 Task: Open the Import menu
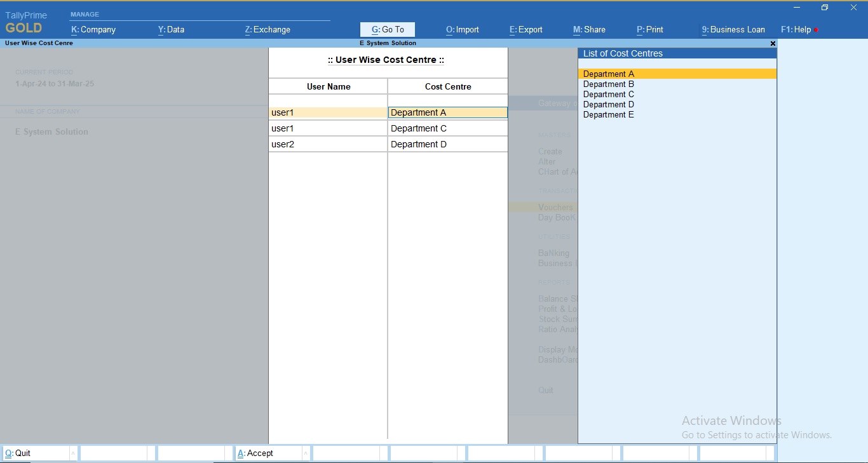[462, 29]
